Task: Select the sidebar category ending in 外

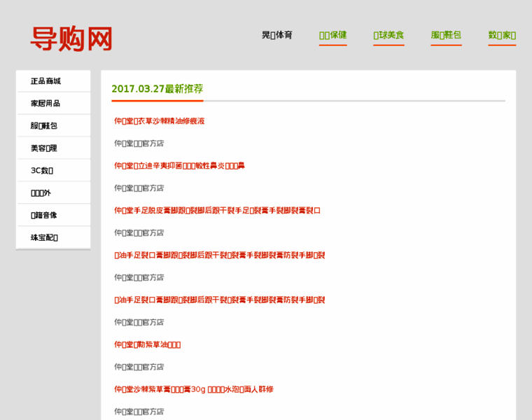Action: (54, 193)
